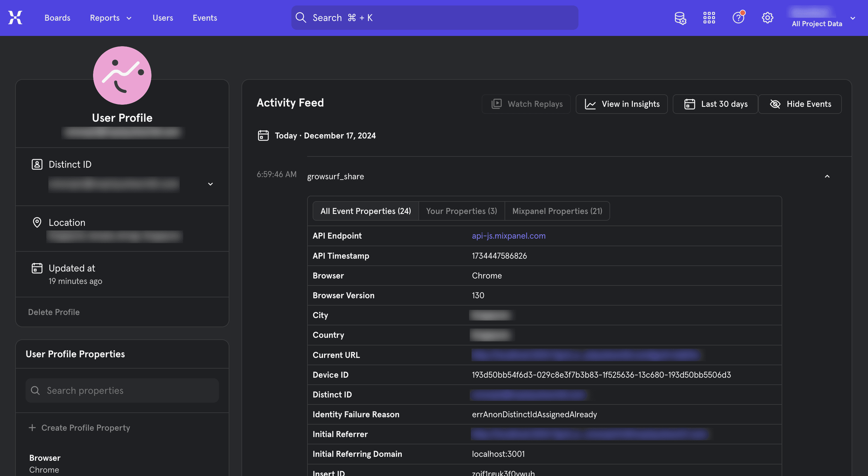The height and width of the screenshot is (476, 868).
Task: Open the api-js.mixpanel.com link
Action: click(509, 236)
